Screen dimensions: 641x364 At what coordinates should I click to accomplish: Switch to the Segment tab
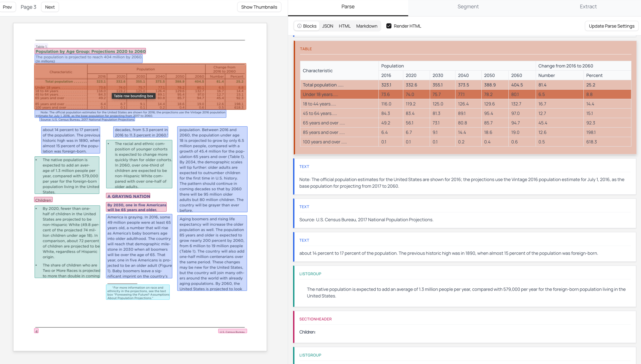[x=468, y=7]
